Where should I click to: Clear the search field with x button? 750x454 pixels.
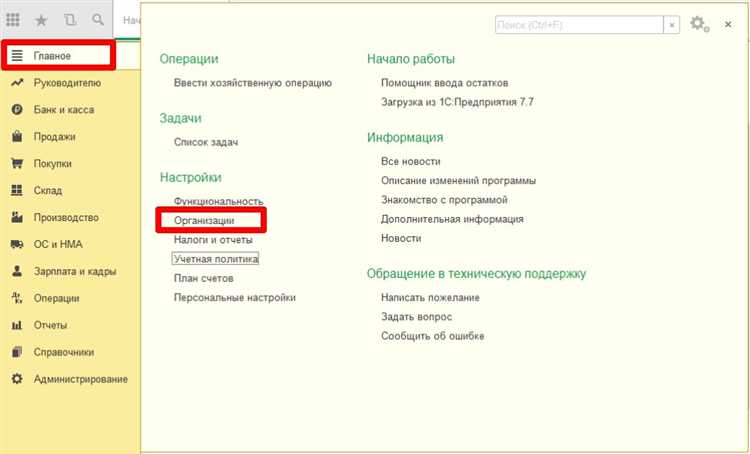[672, 25]
